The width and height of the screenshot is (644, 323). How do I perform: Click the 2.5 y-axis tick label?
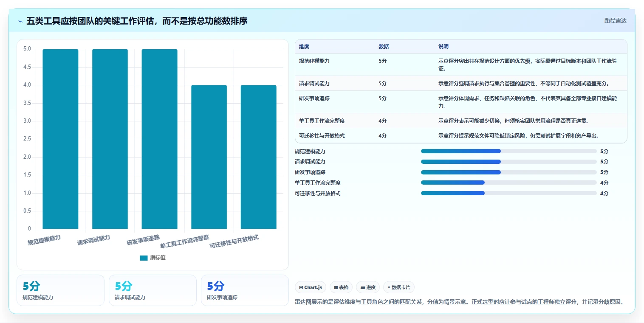coord(27,139)
